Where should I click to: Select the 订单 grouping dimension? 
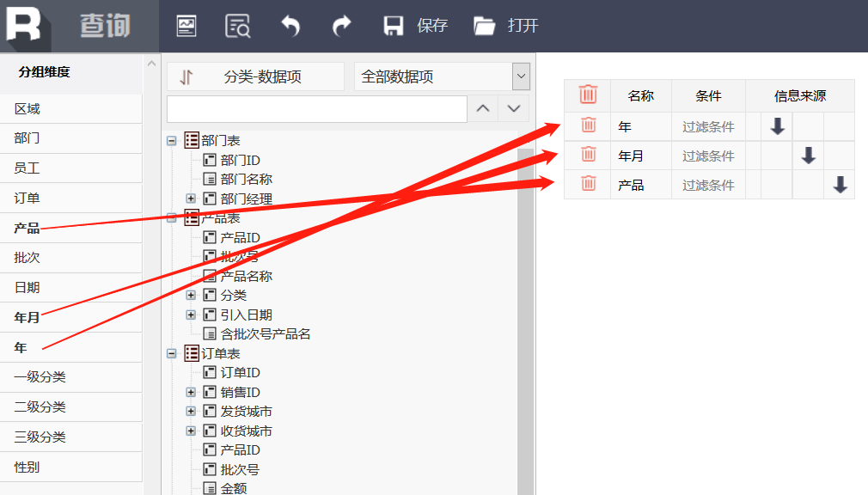tap(70, 199)
